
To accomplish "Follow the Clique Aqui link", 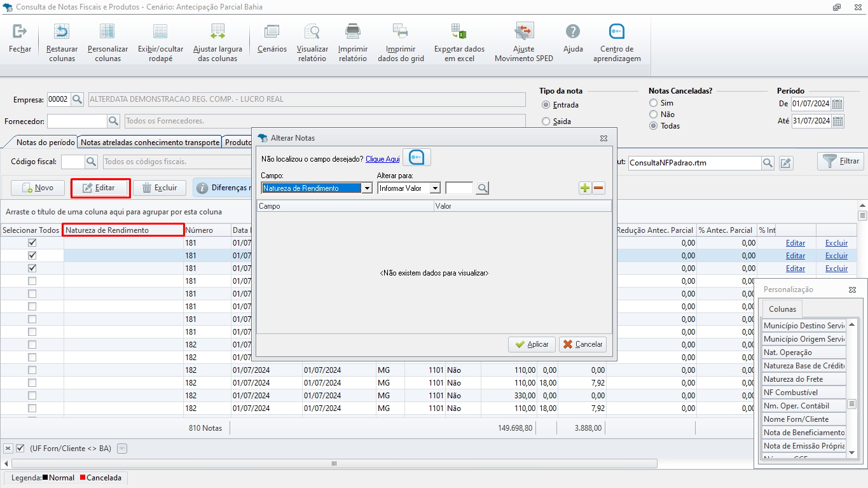I will [x=382, y=159].
